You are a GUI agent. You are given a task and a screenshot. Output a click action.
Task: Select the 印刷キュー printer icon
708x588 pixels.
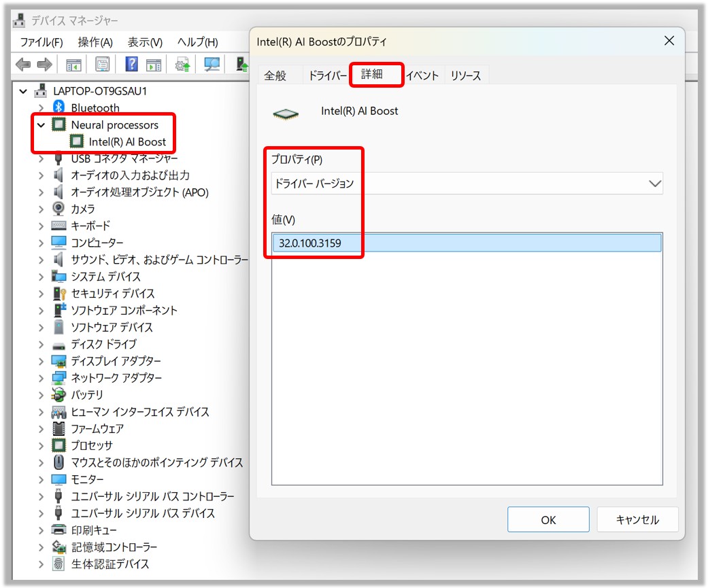coord(58,530)
